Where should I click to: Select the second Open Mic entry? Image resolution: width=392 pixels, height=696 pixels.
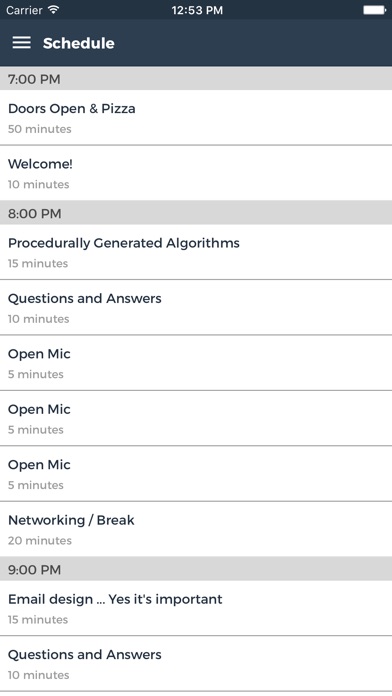pos(196,418)
